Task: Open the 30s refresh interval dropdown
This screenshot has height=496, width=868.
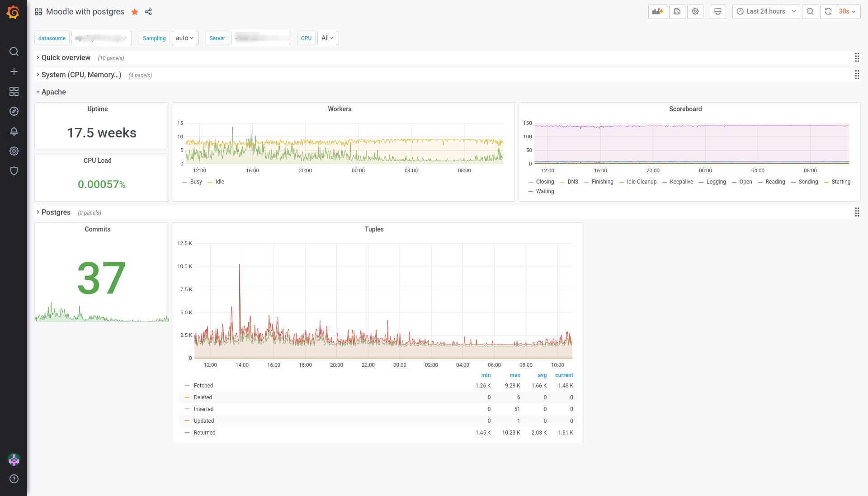Action: 848,12
